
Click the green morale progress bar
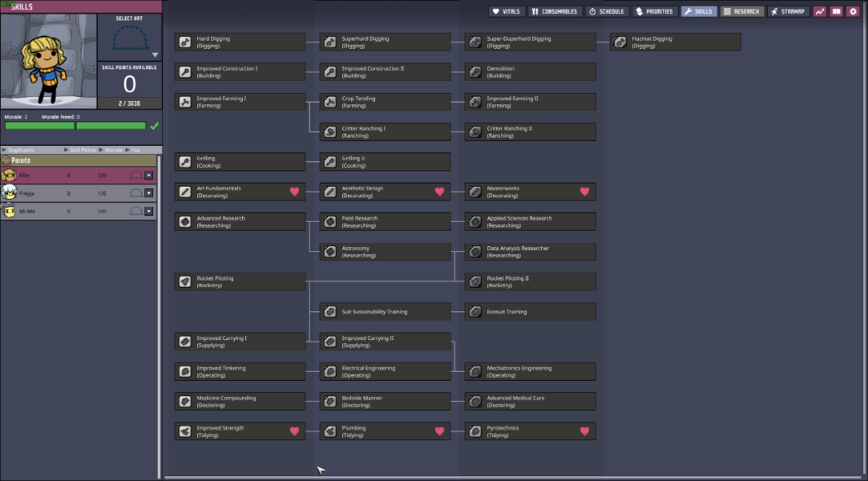(75, 126)
